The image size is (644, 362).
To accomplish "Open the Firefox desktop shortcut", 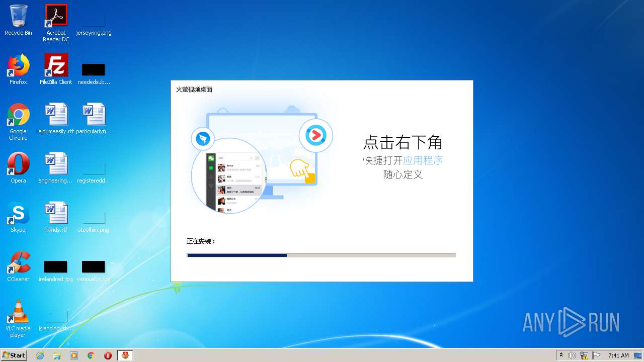I will pos(18,69).
